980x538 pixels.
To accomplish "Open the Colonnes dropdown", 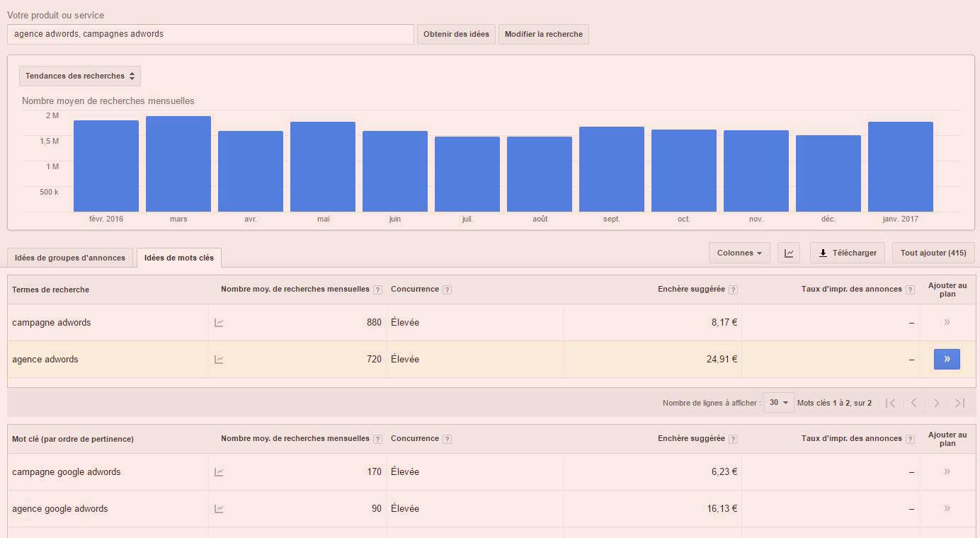I will click(739, 253).
